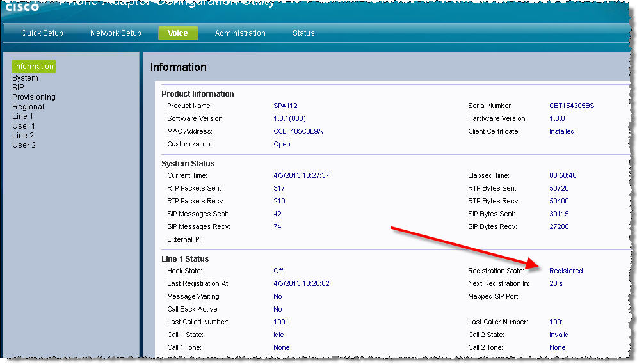Click Call 1 State value Idle
The image size is (637, 364).
click(x=278, y=335)
